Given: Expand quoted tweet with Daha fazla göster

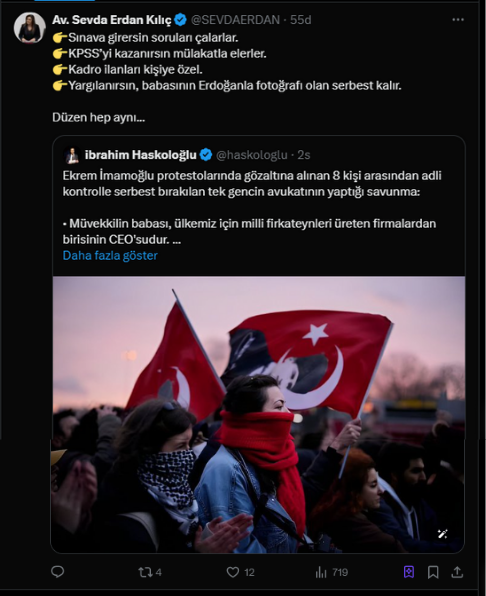Looking at the screenshot, I should (x=110, y=255).
